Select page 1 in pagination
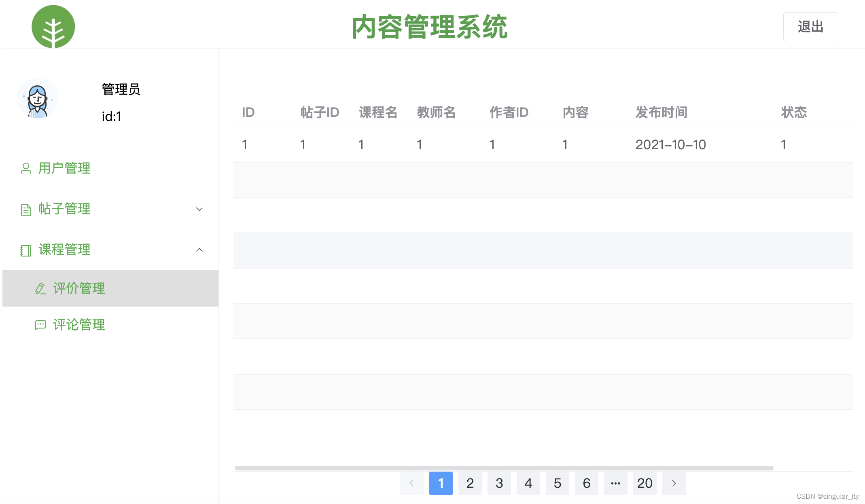The height and width of the screenshot is (504, 865). (x=441, y=483)
